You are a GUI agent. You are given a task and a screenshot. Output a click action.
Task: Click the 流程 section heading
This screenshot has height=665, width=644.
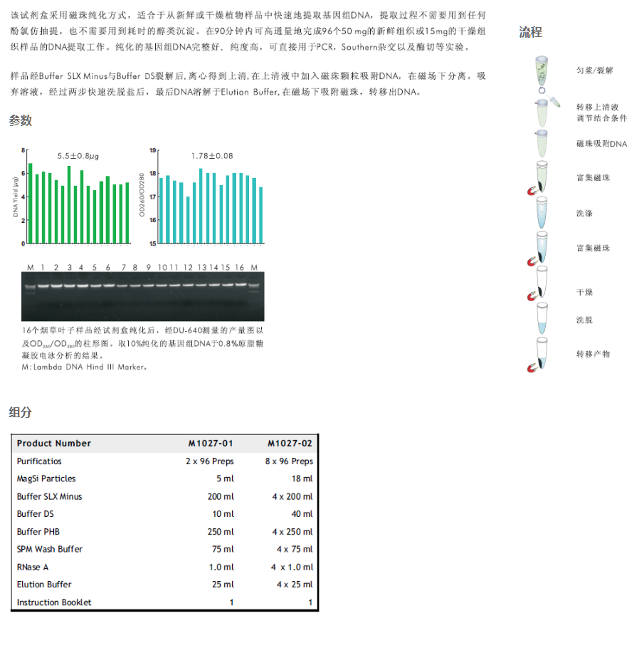pyautogui.click(x=530, y=33)
